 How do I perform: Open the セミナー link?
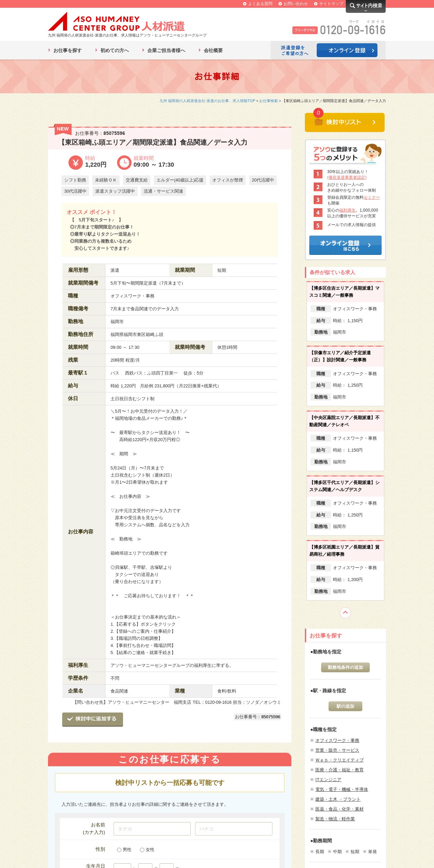coord(372,197)
